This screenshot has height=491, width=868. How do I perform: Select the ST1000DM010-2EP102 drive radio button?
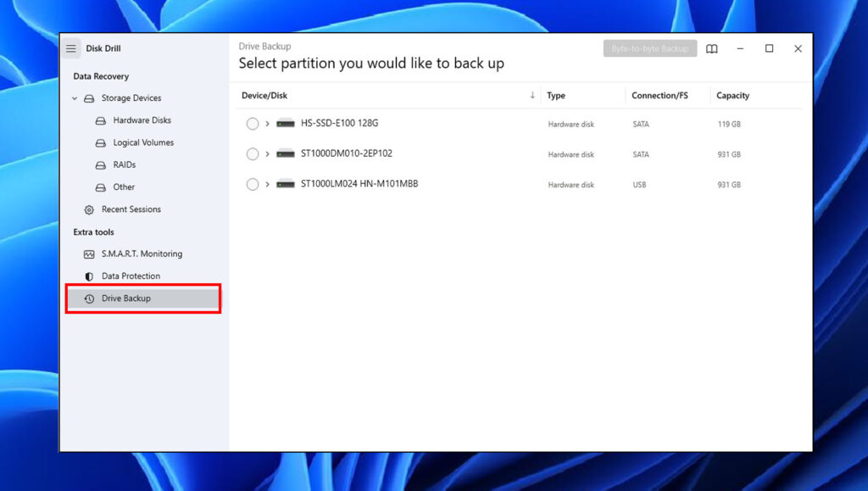pos(252,153)
